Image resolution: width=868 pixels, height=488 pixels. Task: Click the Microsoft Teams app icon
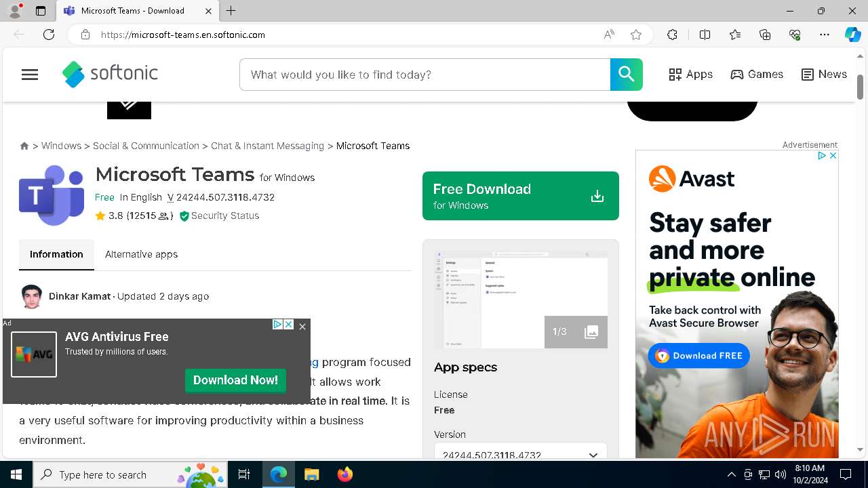[52, 195]
